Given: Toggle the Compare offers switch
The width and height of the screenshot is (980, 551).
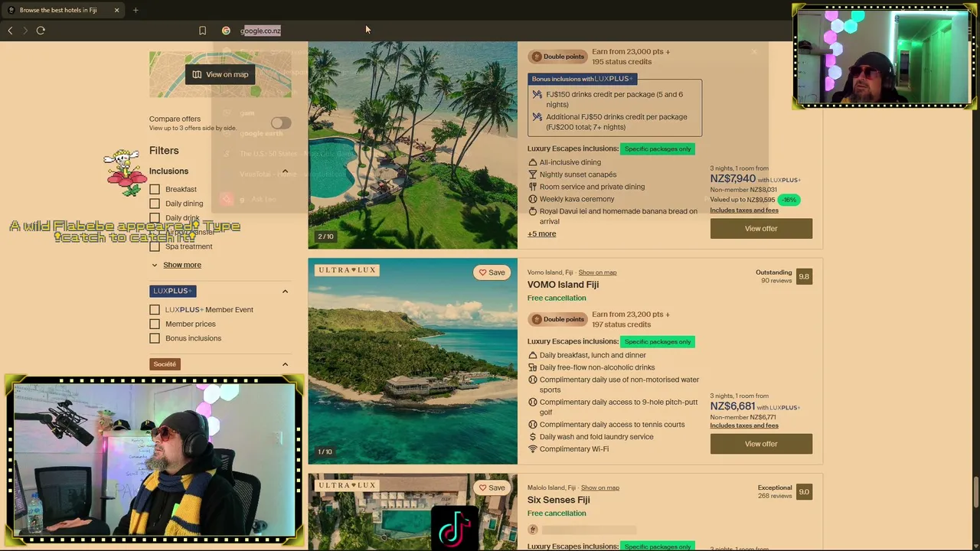Looking at the screenshot, I should pos(280,123).
